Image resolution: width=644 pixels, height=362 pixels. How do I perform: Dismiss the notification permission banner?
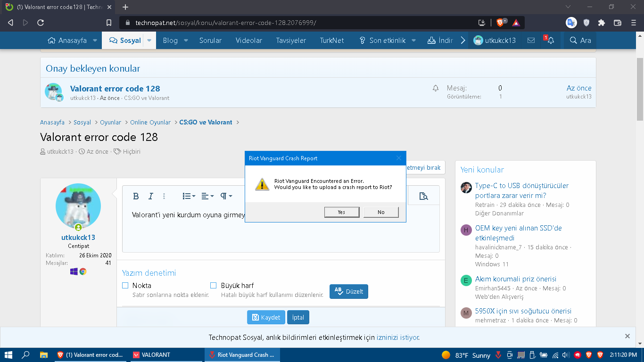coord(627,336)
